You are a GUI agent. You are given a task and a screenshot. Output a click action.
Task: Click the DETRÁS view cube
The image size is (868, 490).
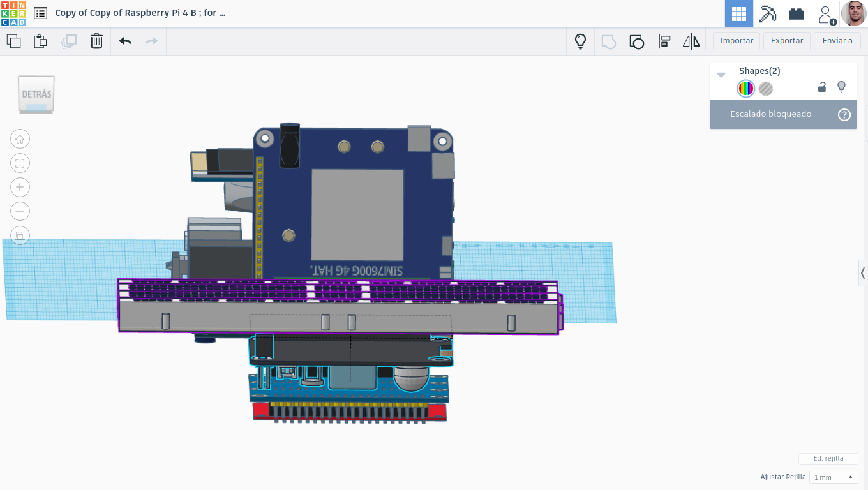click(36, 95)
